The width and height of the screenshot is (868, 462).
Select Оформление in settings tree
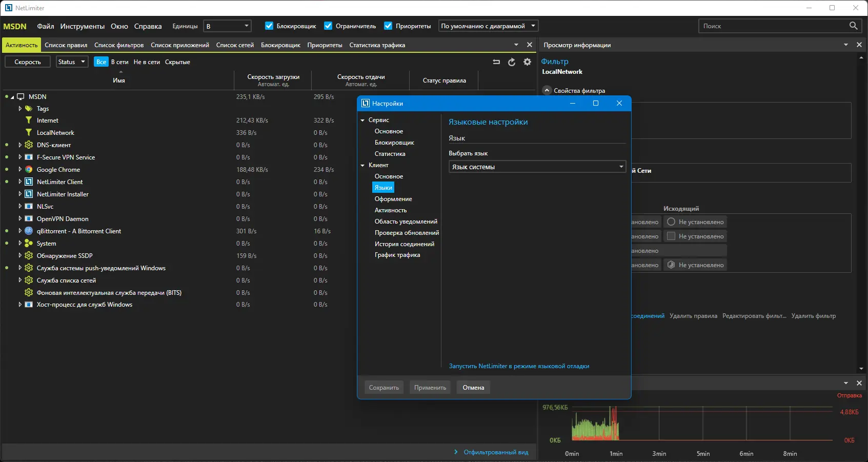[393, 199]
